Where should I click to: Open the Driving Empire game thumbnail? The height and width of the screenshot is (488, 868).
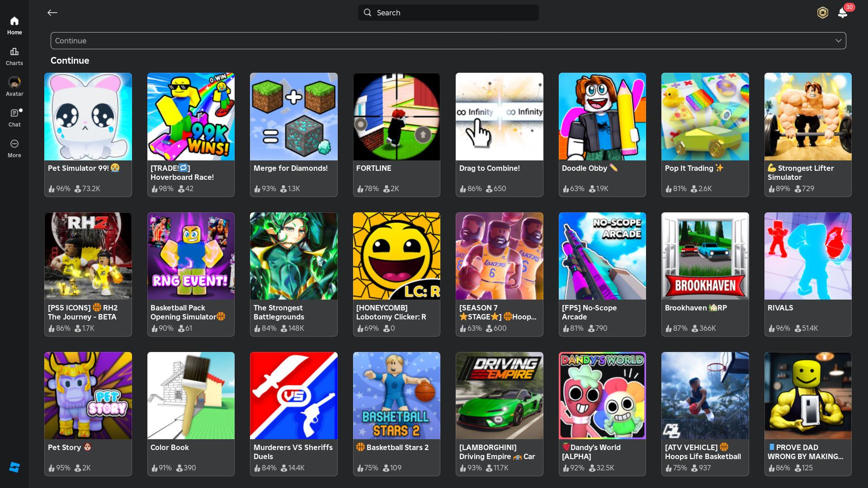499,396
